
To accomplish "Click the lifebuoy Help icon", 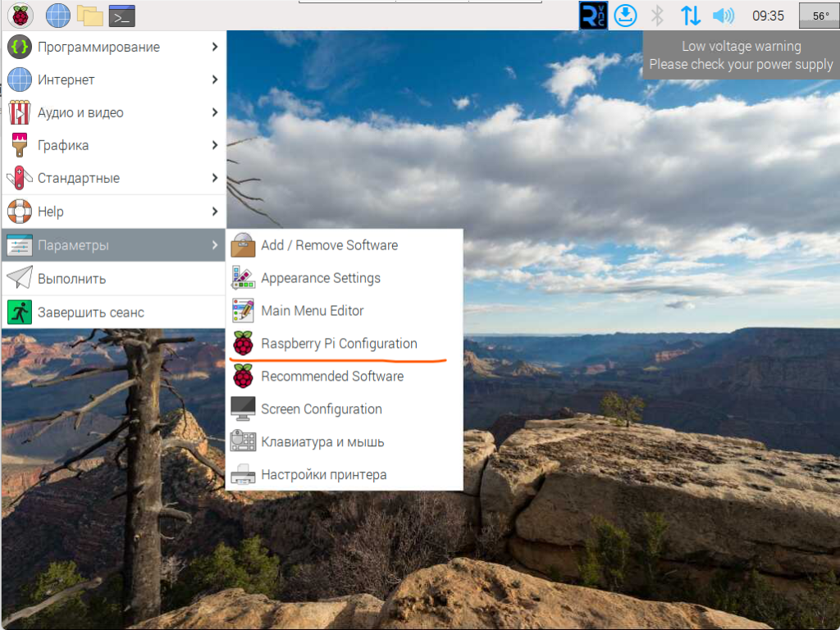I will pos(20,211).
